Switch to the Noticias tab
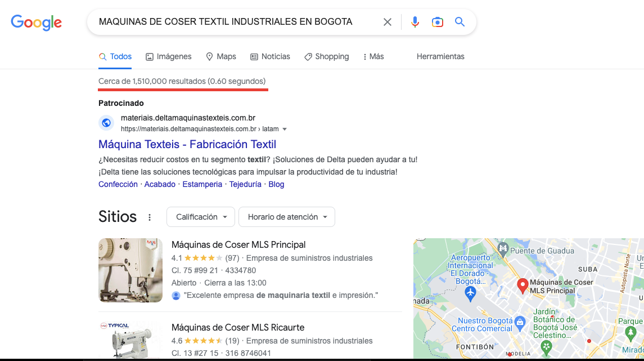 pyautogui.click(x=270, y=57)
